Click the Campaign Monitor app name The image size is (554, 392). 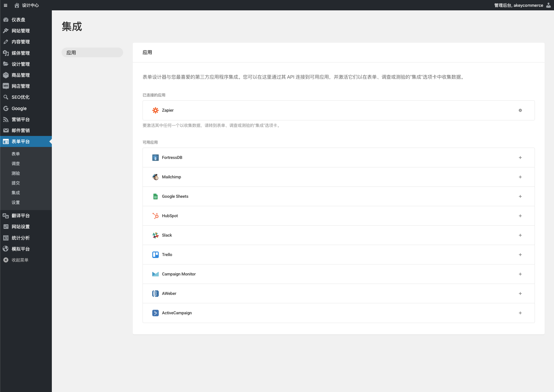[179, 274]
